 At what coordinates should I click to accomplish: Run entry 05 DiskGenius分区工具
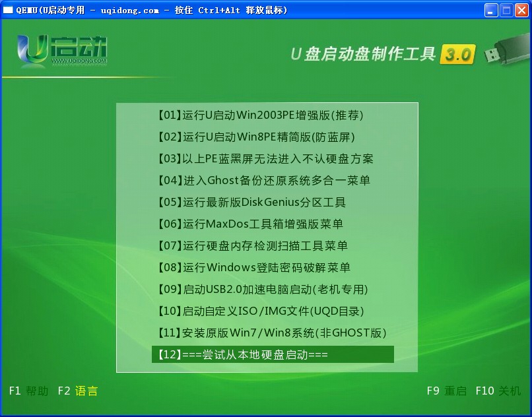click(251, 202)
